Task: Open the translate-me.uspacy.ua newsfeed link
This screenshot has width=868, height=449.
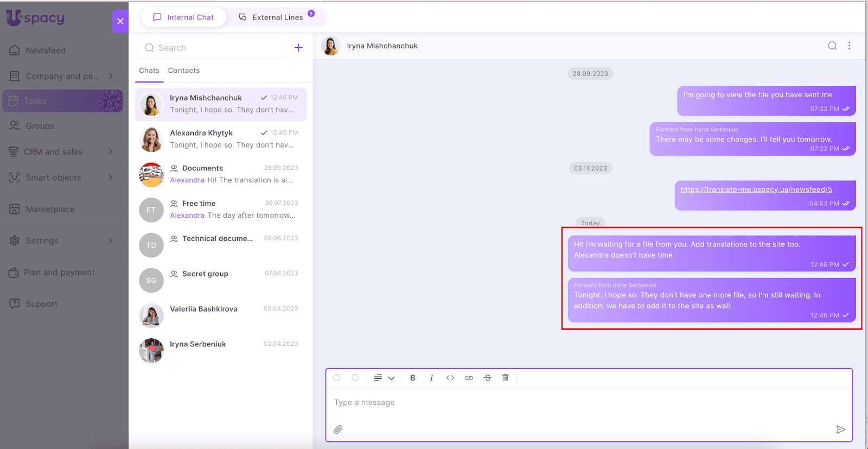Action: pos(756,189)
